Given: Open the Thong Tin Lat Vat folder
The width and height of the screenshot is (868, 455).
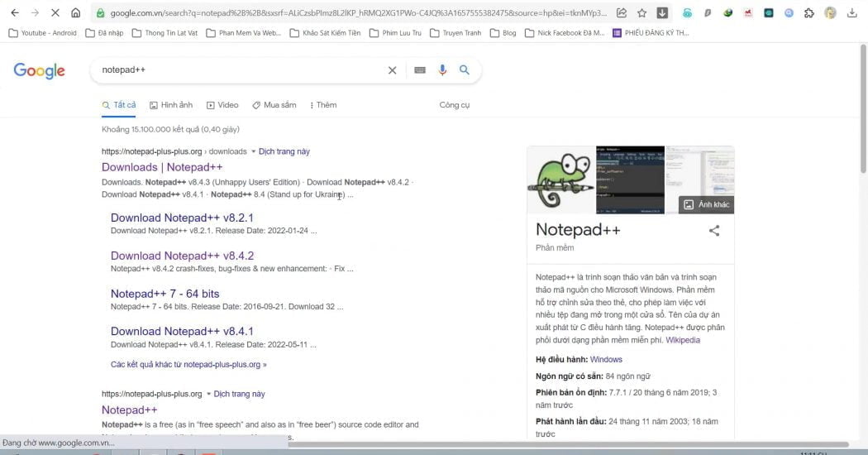Looking at the screenshot, I should [165, 33].
